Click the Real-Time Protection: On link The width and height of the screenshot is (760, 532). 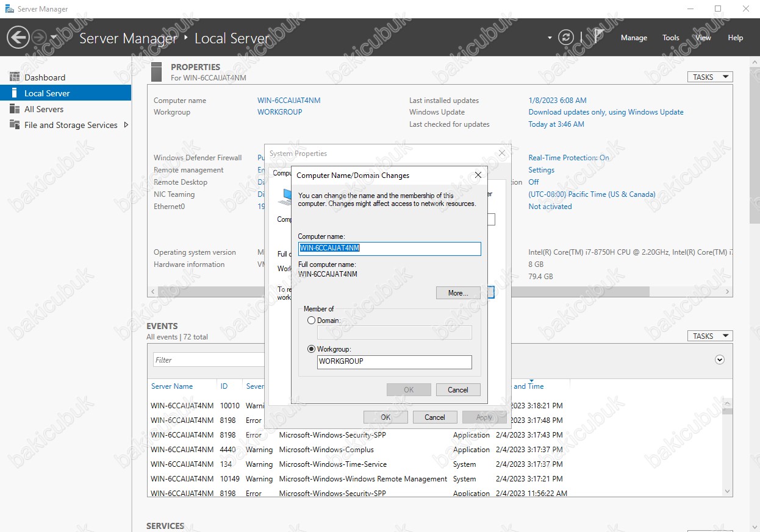coord(568,158)
